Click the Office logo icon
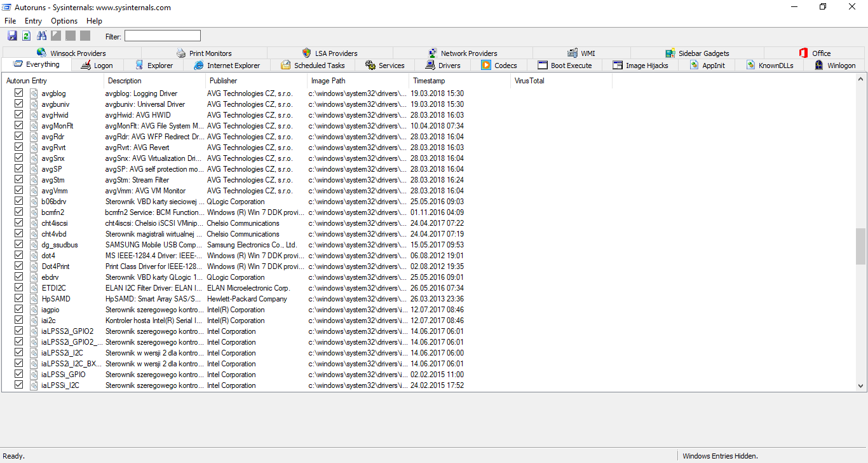868x463 pixels. pos(804,53)
